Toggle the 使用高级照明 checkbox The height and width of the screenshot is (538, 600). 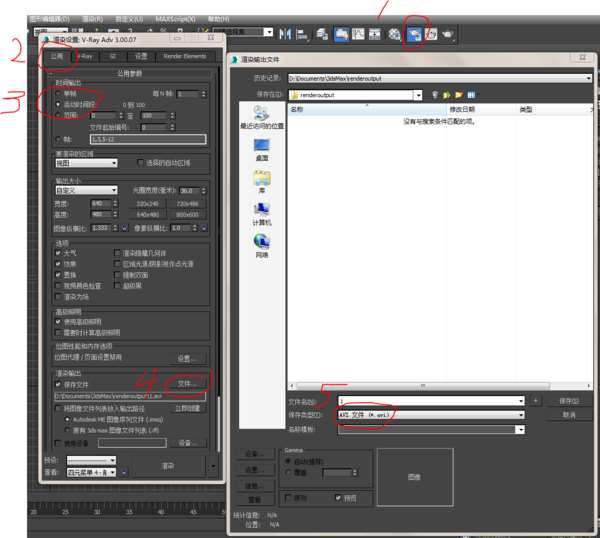58,321
